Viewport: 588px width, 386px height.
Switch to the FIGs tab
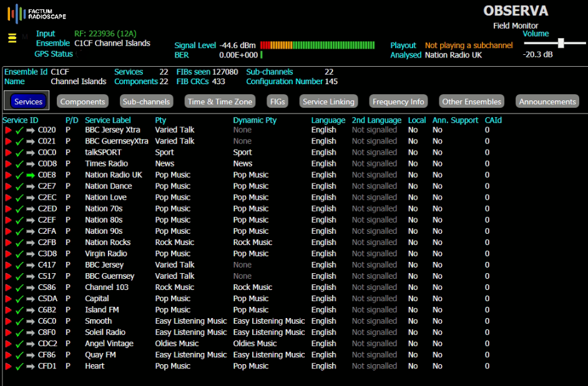point(278,102)
